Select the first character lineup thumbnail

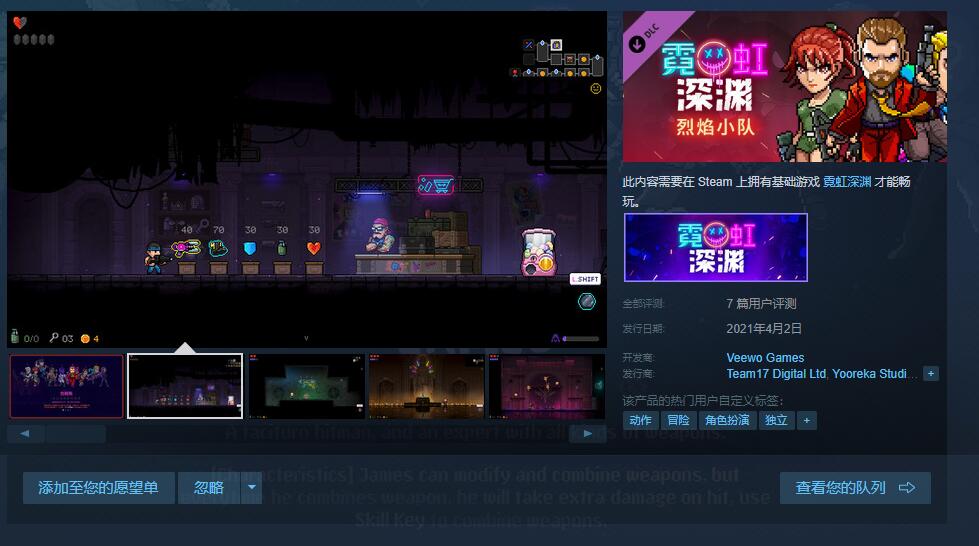click(66, 386)
